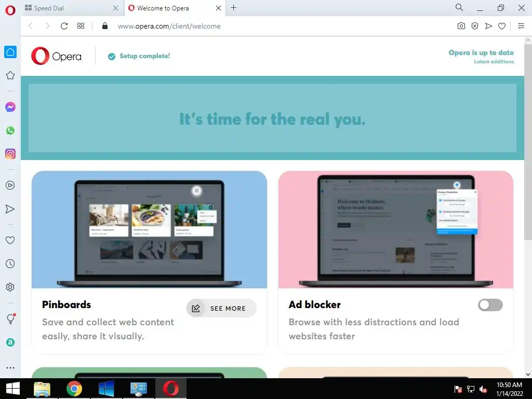This screenshot has width=532, height=399.
Task: Click the Ad blocker laptop preview image
Action: pyautogui.click(x=395, y=230)
